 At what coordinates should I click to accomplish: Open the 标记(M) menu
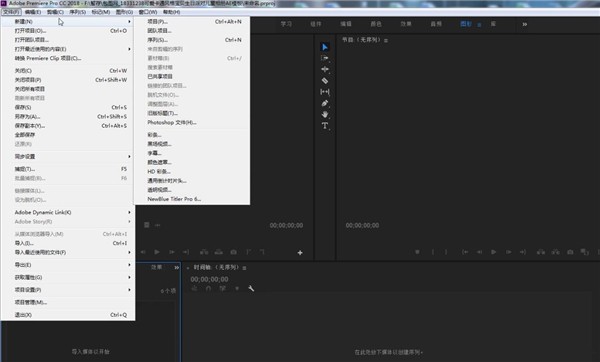(x=101, y=12)
